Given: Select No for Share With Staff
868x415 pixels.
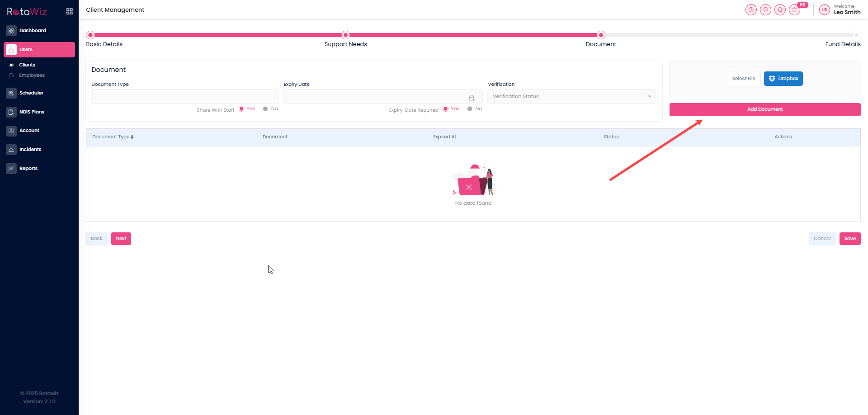Looking at the screenshot, I should [266, 109].
